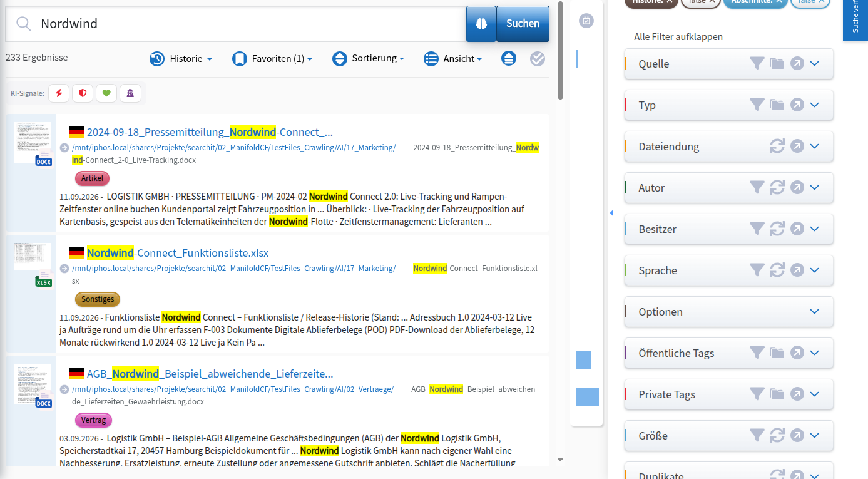
Task: Open the Favoriten (1) menu
Action: point(272,59)
